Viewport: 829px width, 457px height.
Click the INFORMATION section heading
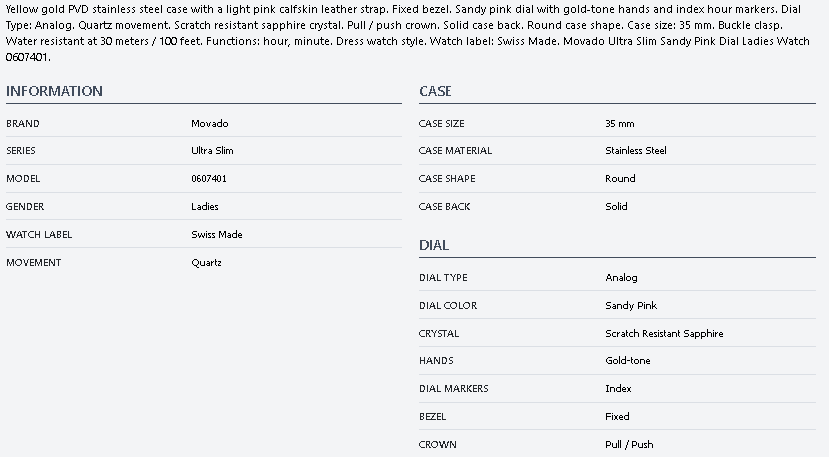click(x=54, y=91)
